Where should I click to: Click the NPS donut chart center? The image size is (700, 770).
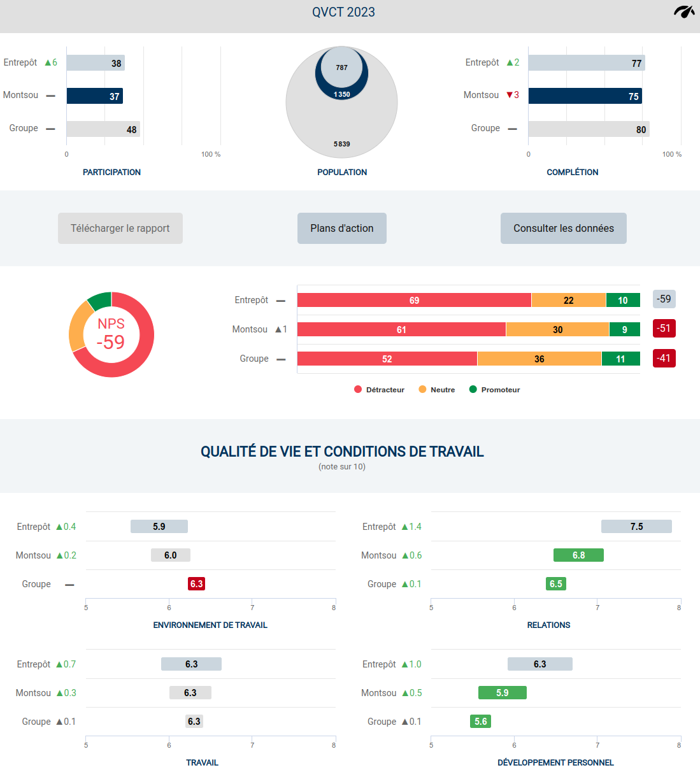point(111,334)
